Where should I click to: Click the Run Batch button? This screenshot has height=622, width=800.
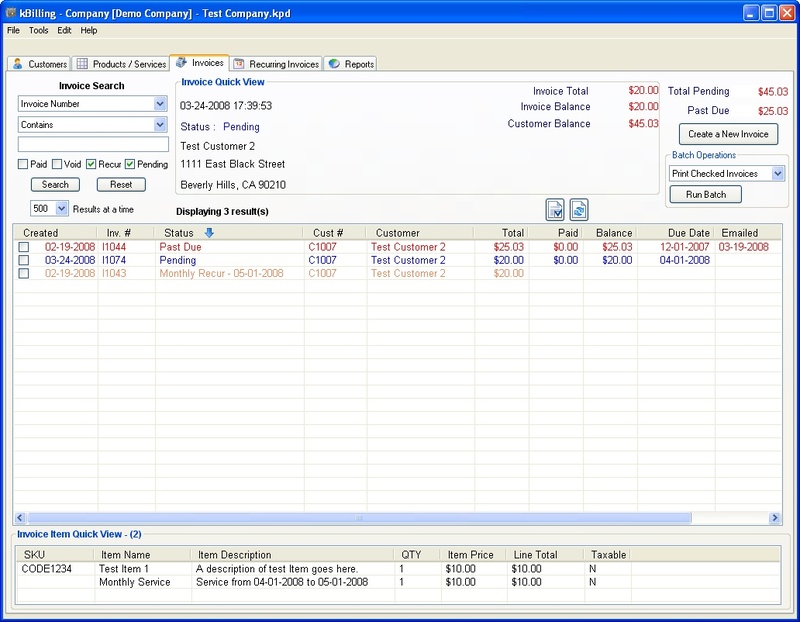pos(706,194)
